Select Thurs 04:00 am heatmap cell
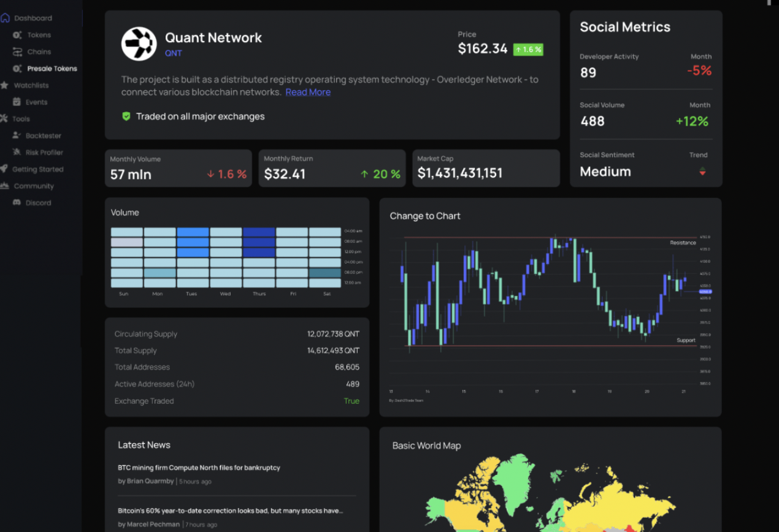 coord(259,232)
